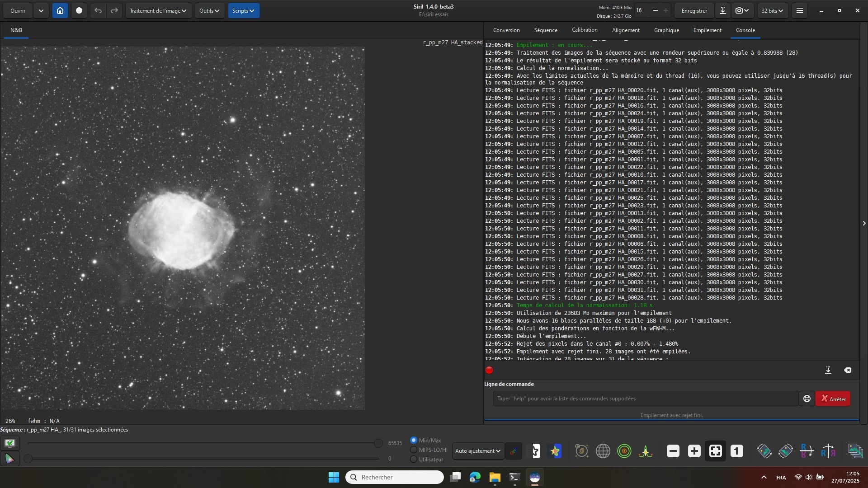
Task: Set zoom to 1:1
Action: [x=737, y=451]
